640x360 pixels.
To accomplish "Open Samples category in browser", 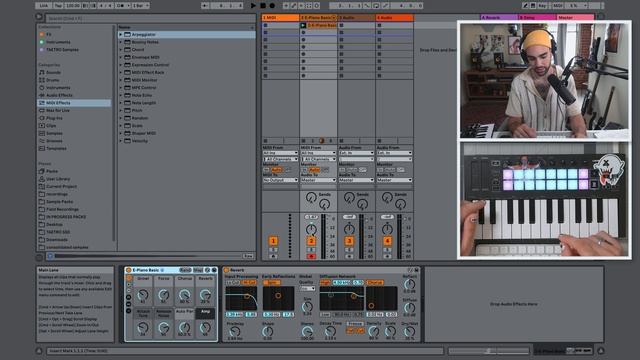I will click(x=54, y=133).
